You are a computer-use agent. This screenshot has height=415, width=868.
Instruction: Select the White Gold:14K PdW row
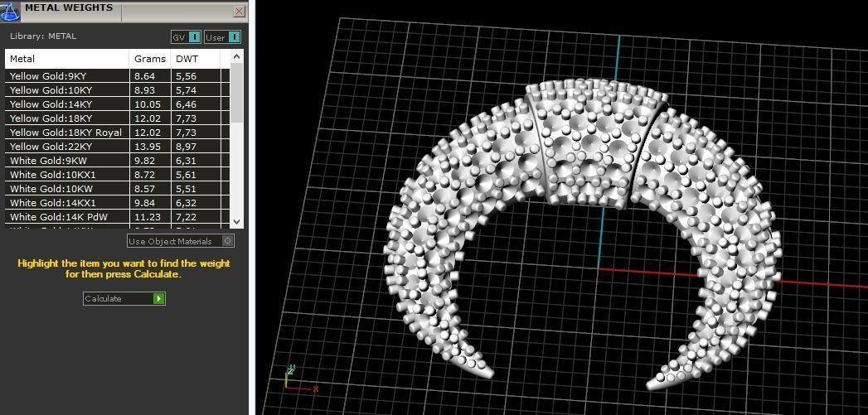click(118, 217)
